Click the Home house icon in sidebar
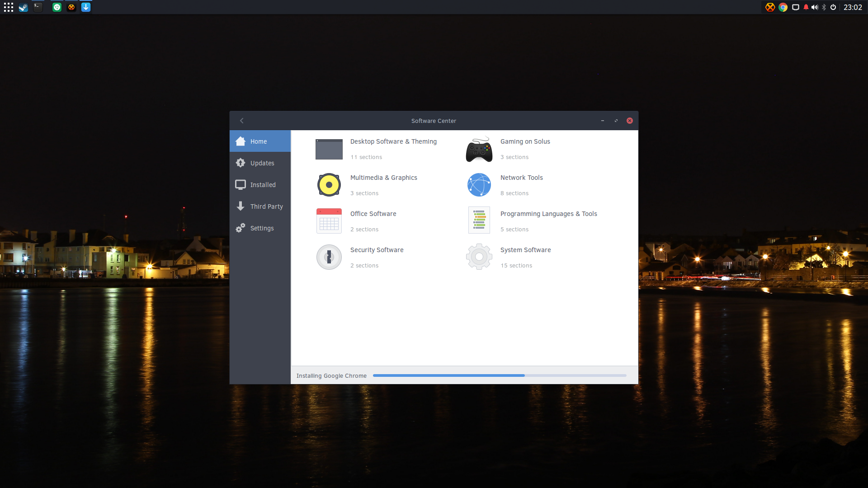Viewport: 868px width, 488px height. pos(241,141)
